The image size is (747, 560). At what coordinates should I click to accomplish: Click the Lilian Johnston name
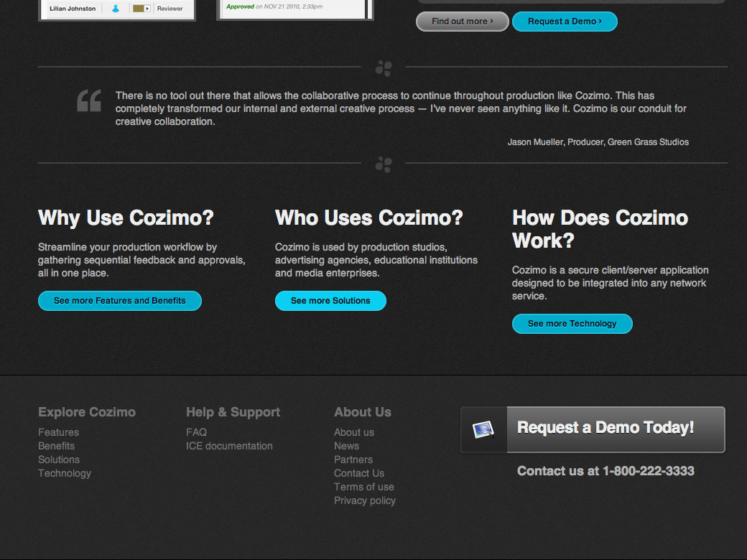pyautogui.click(x=73, y=9)
